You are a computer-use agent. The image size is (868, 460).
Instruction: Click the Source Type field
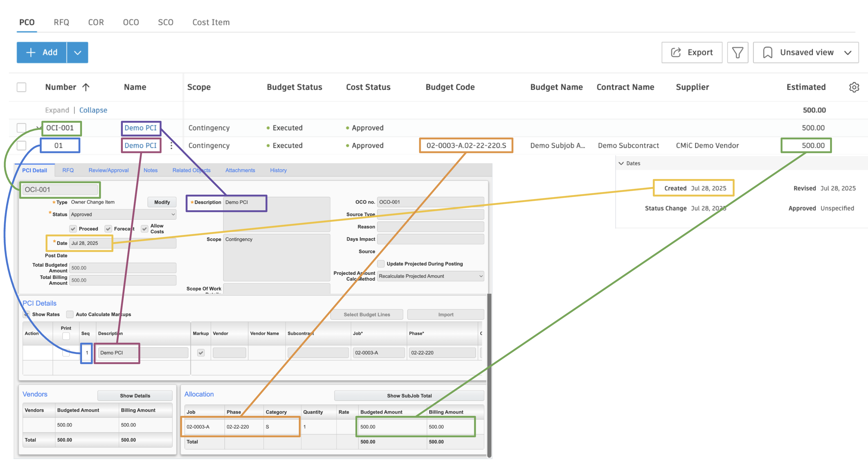click(430, 214)
